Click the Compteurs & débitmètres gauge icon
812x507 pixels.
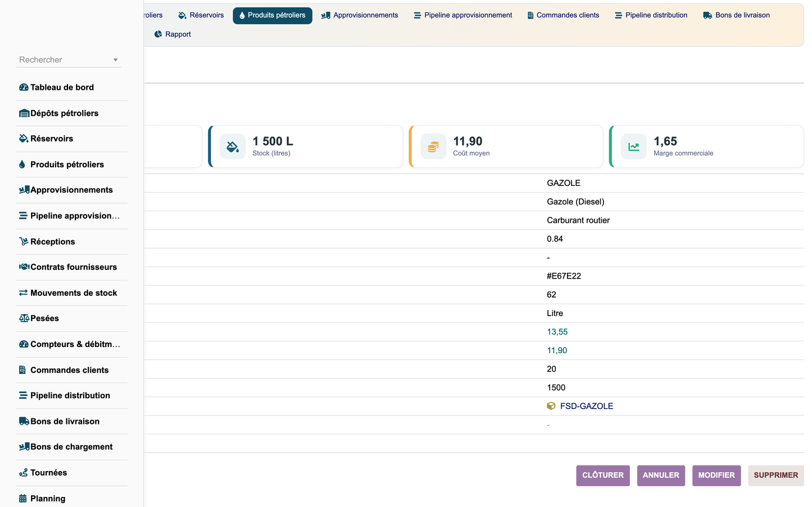pos(24,344)
